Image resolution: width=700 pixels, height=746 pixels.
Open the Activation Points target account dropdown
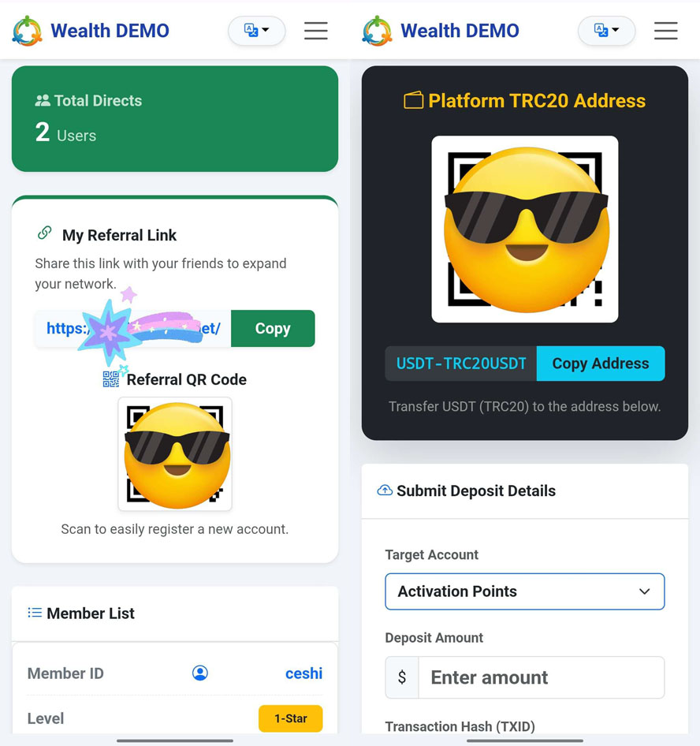point(524,591)
